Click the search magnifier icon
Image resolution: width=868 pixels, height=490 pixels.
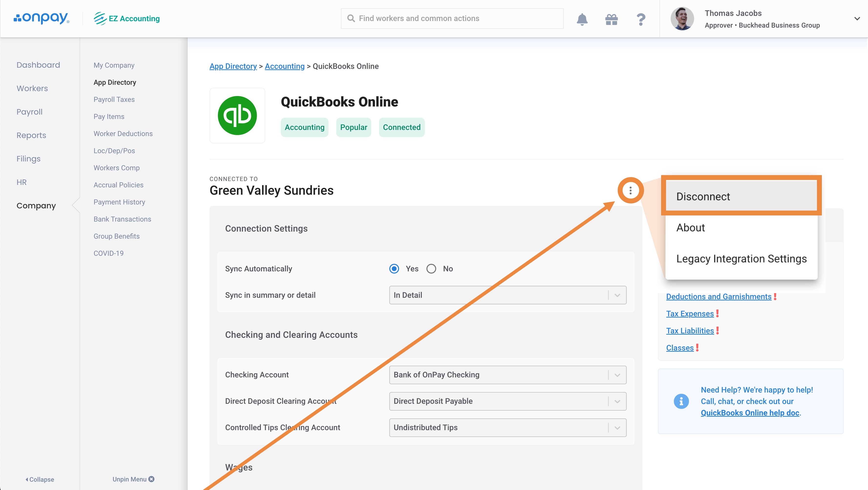pyautogui.click(x=351, y=19)
